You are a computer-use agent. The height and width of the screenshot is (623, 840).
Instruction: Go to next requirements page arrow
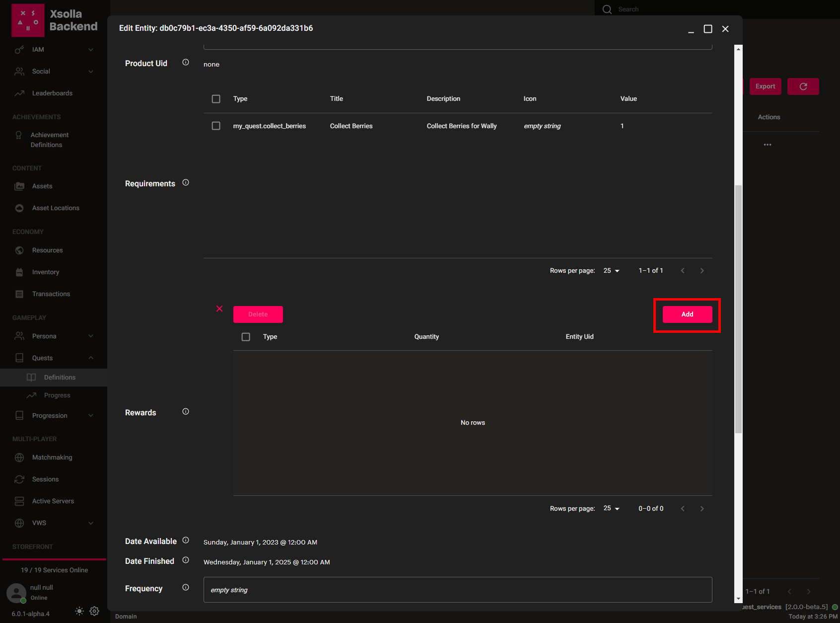pos(702,271)
